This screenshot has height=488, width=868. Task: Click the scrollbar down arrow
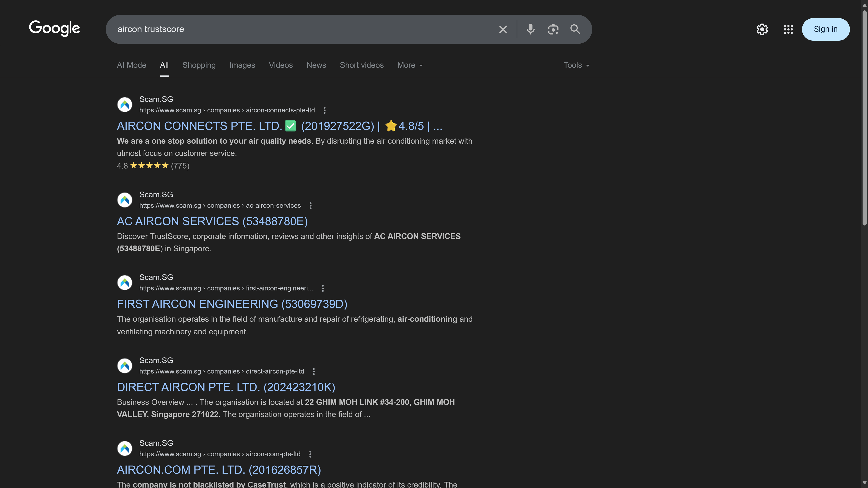coord(864,483)
